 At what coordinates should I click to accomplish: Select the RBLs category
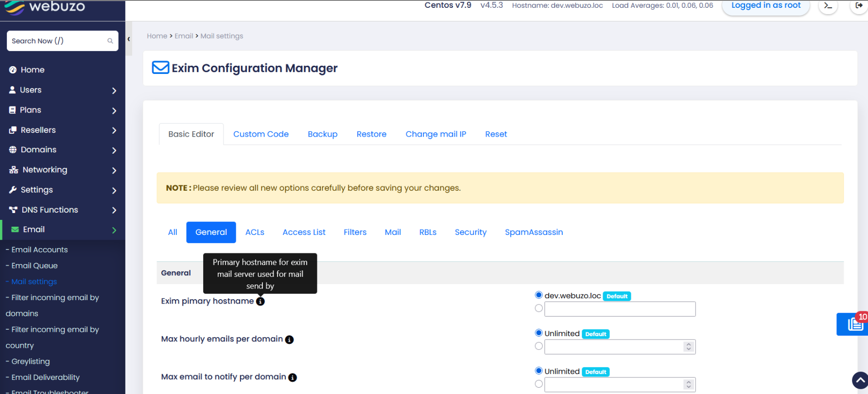[x=428, y=233]
